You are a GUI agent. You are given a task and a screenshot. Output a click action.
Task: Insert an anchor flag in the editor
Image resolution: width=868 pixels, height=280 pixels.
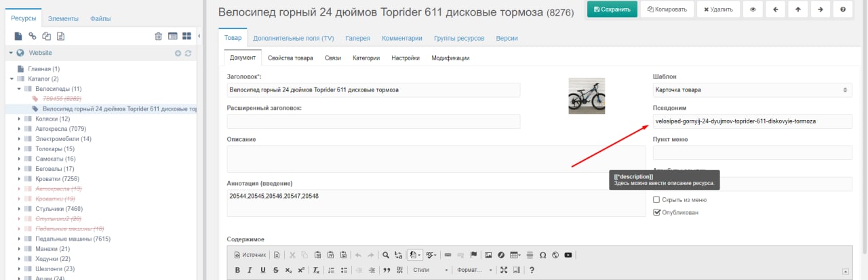click(474, 255)
